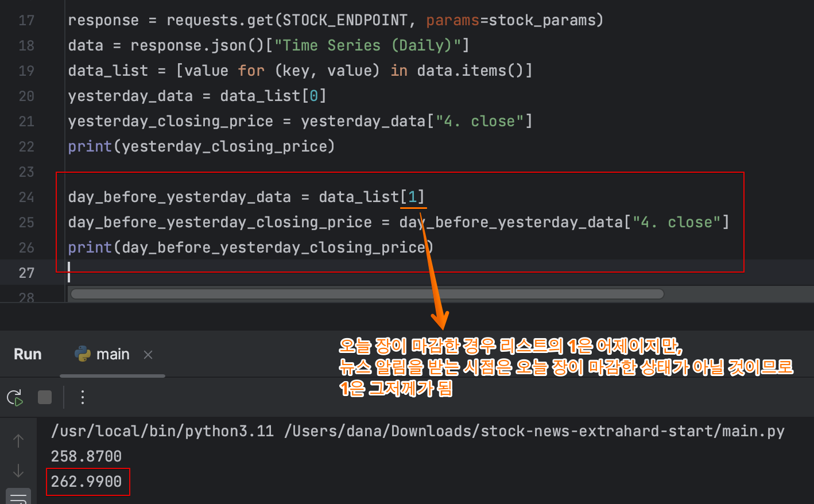Click line number 23 in the gutter
This screenshot has height=504, width=814.
26,172
